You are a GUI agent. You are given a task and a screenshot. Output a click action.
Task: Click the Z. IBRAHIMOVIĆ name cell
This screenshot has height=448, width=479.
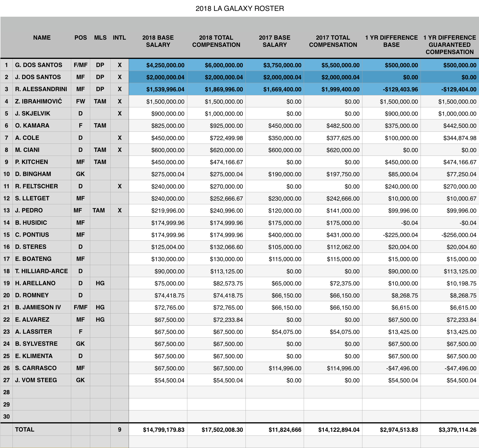(42, 102)
